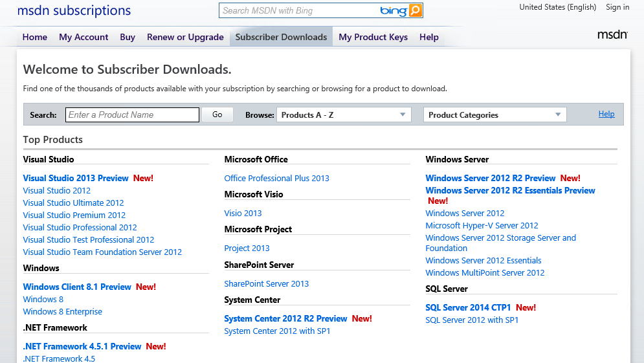
Task: Open Visual Studio 2013 Preview link
Action: pos(76,178)
